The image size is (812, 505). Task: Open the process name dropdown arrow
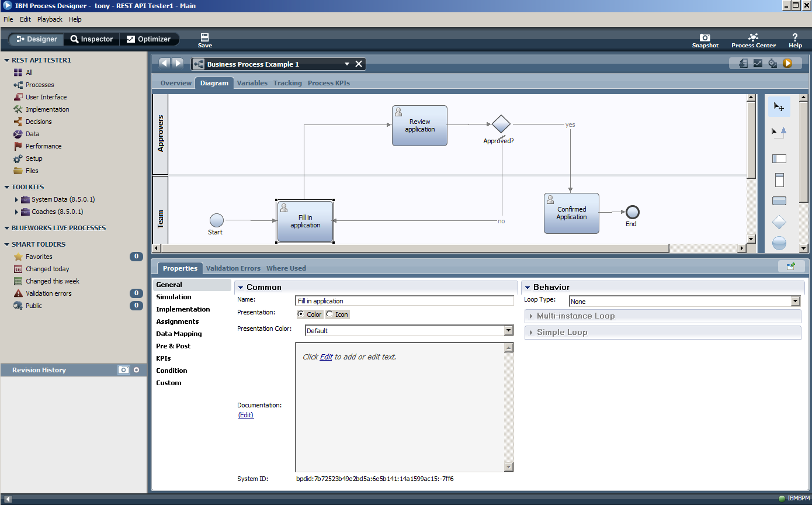pyautogui.click(x=346, y=64)
